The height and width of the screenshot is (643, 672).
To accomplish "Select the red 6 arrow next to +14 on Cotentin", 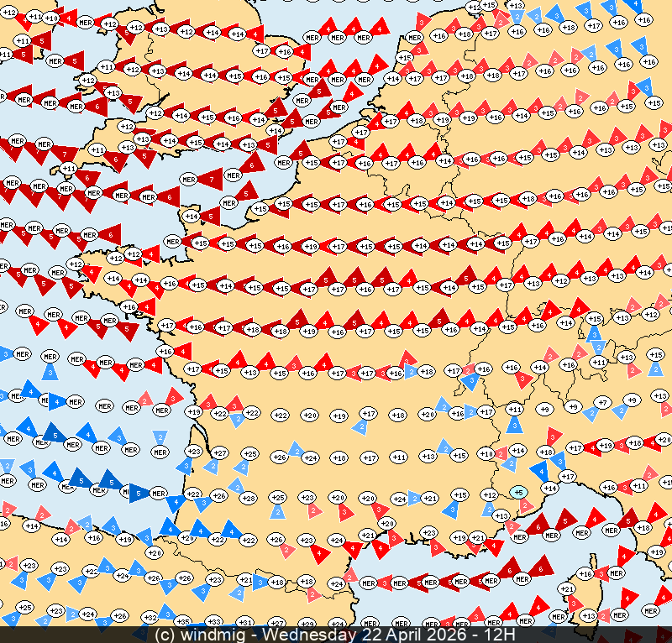I will tap(210, 216).
